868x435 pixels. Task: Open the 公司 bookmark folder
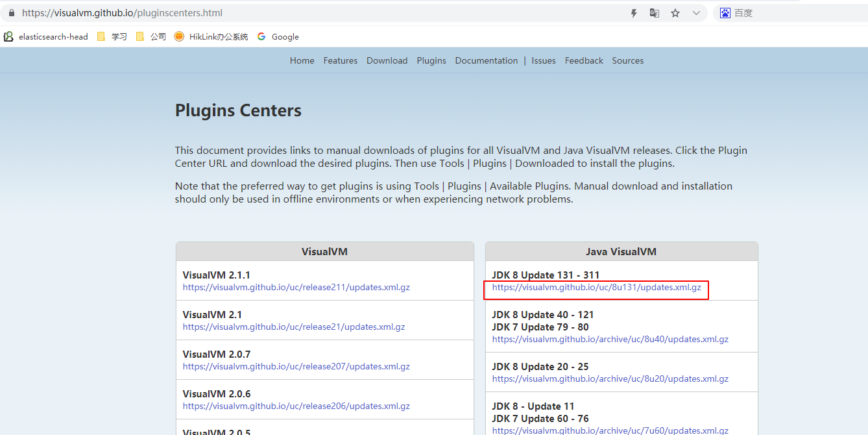(x=151, y=37)
